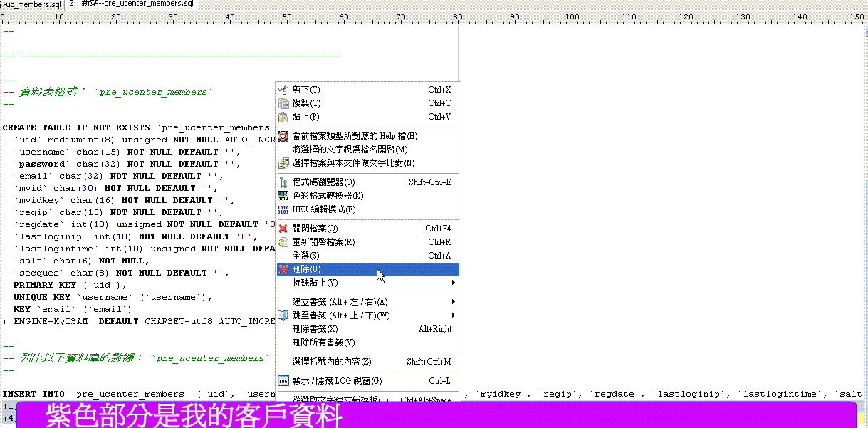Choose 剪下 (Cut) scissors entry in context menu
This screenshot has width=868, height=428.
click(367, 90)
